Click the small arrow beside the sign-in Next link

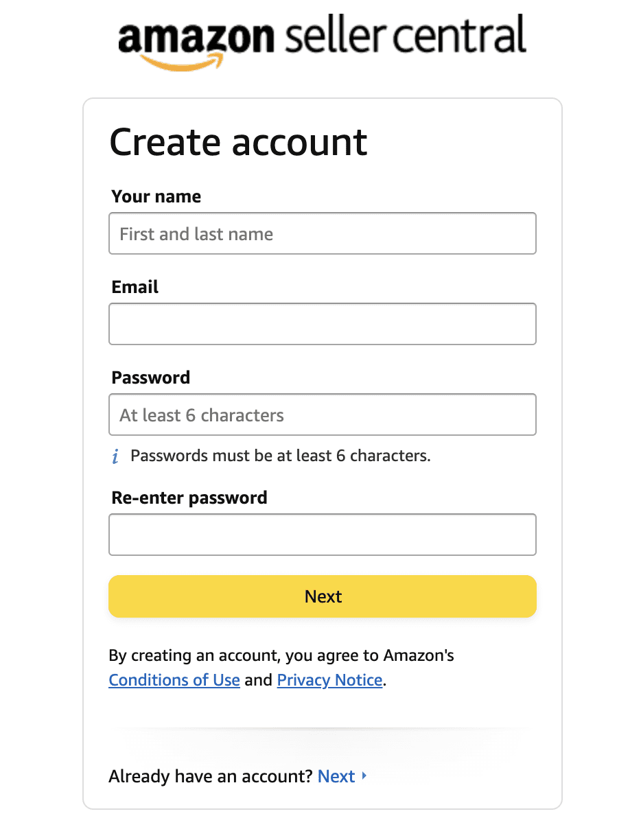(364, 776)
